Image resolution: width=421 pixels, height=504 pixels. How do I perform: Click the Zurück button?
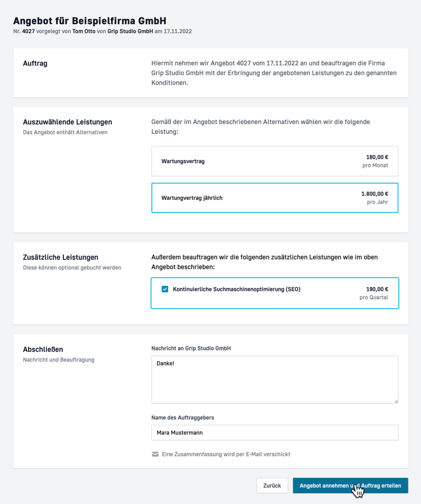pyautogui.click(x=272, y=485)
